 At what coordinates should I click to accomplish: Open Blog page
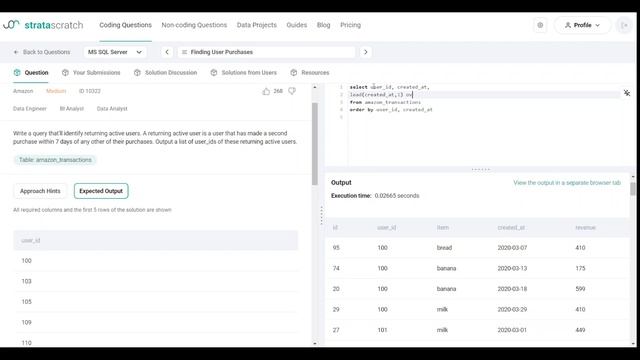click(324, 25)
